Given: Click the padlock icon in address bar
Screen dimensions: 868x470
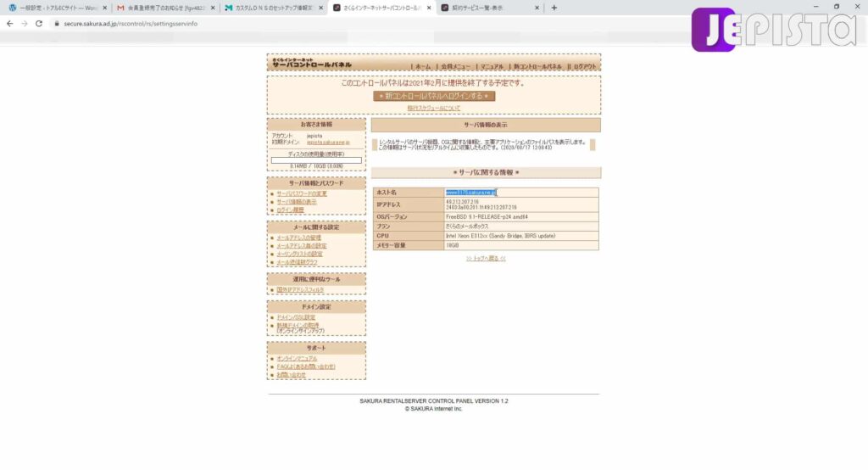Looking at the screenshot, I should 57,24.
